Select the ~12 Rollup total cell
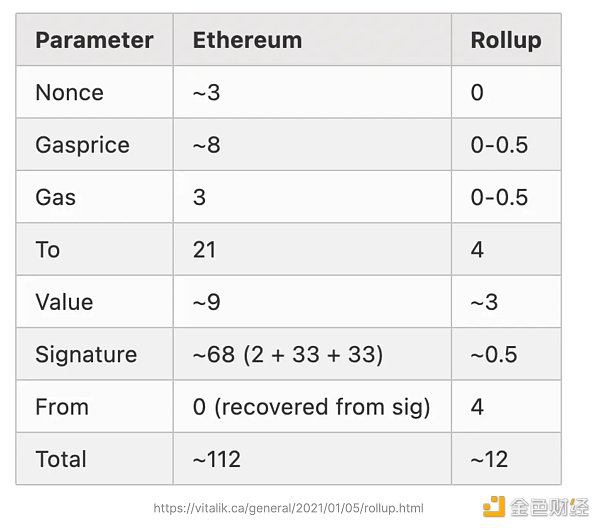 [x=489, y=459]
